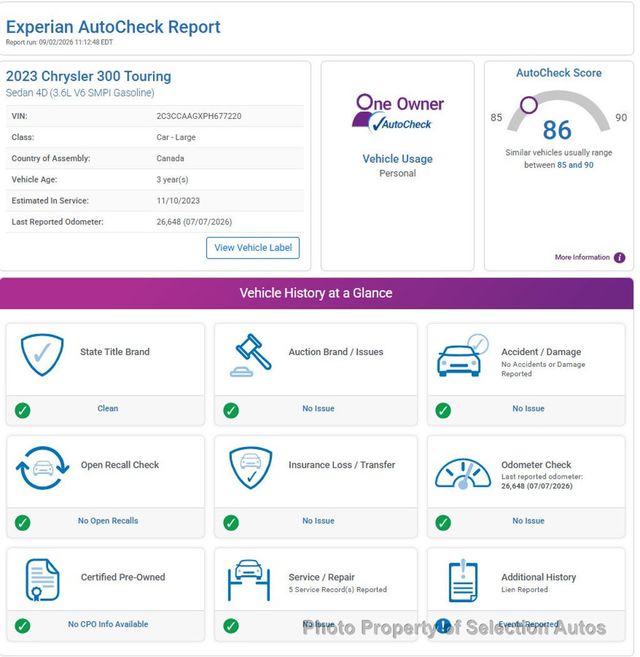This screenshot has width=640, height=657.
Task: Click green check in Service / Repair card
Action: point(231,626)
